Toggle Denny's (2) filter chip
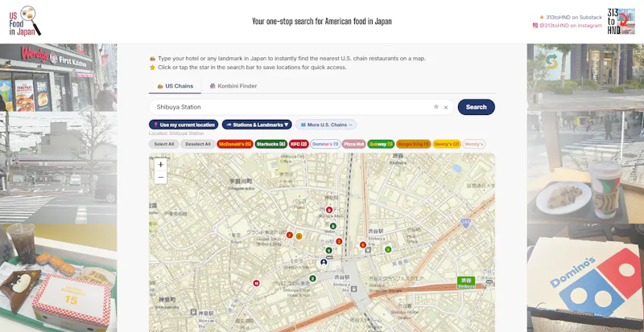The image size is (644, 332). click(447, 144)
